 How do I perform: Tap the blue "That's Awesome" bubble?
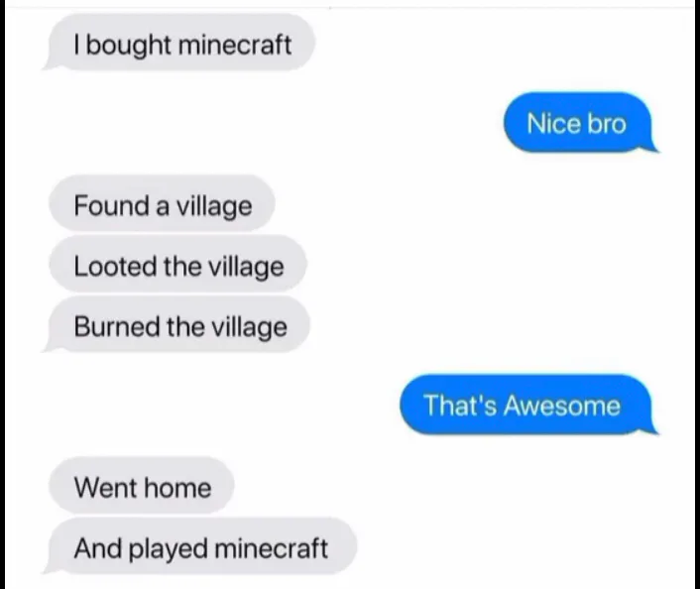pyautogui.click(x=528, y=405)
